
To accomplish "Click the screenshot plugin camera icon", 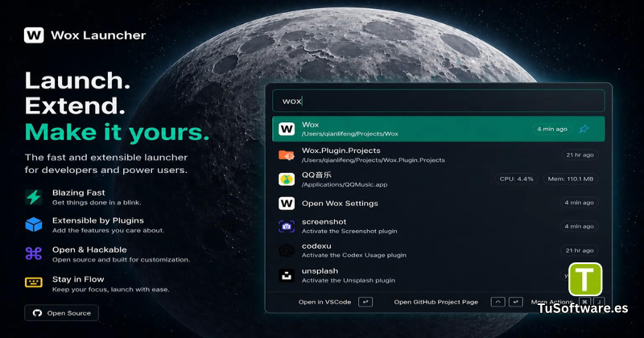I will pyautogui.click(x=287, y=226).
